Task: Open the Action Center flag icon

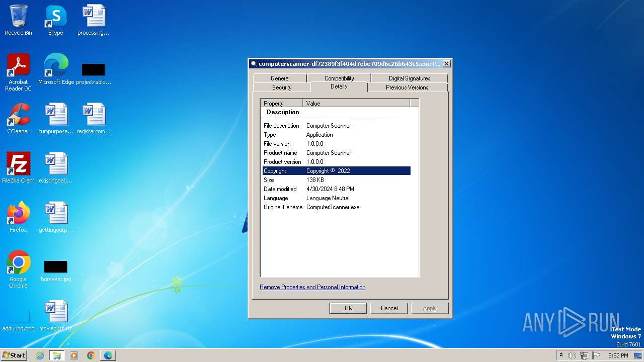Action: click(596, 355)
